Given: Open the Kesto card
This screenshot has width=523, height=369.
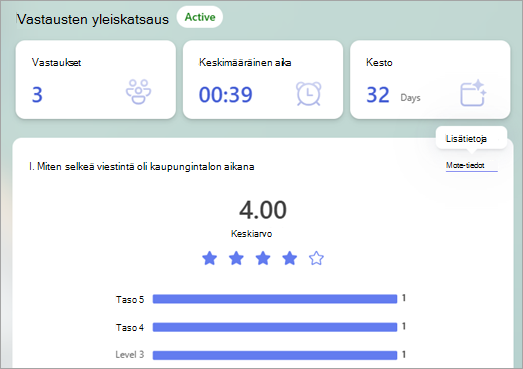Looking at the screenshot, I should coord(430,80).
